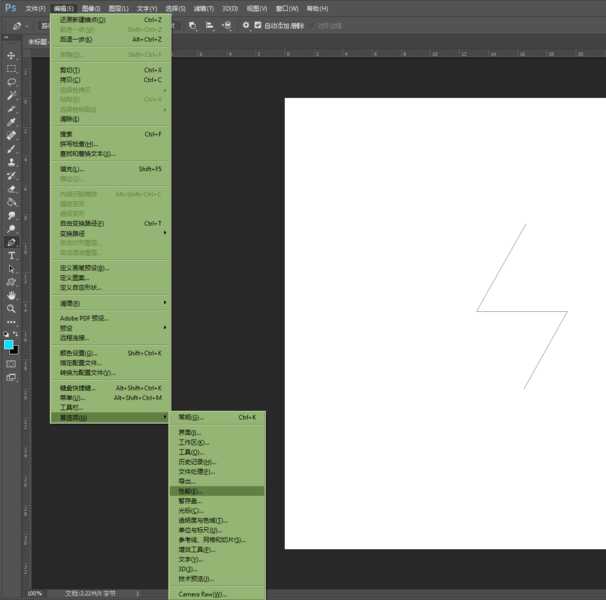Click the Pen tool in the toolbar
The height and width of the screenshot is (600, 606).
click(12, 242)
